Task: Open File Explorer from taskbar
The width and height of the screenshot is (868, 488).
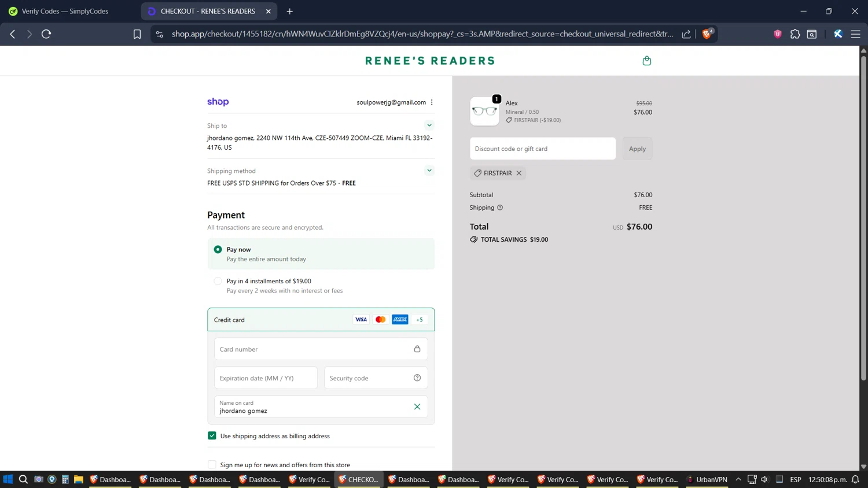Action: (79, 479)
